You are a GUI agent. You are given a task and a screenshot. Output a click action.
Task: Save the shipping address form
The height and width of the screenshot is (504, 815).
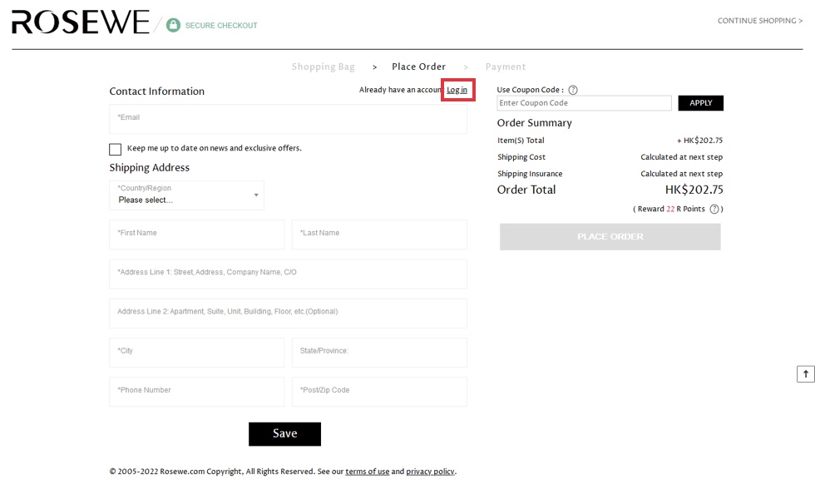click(284, 433)
